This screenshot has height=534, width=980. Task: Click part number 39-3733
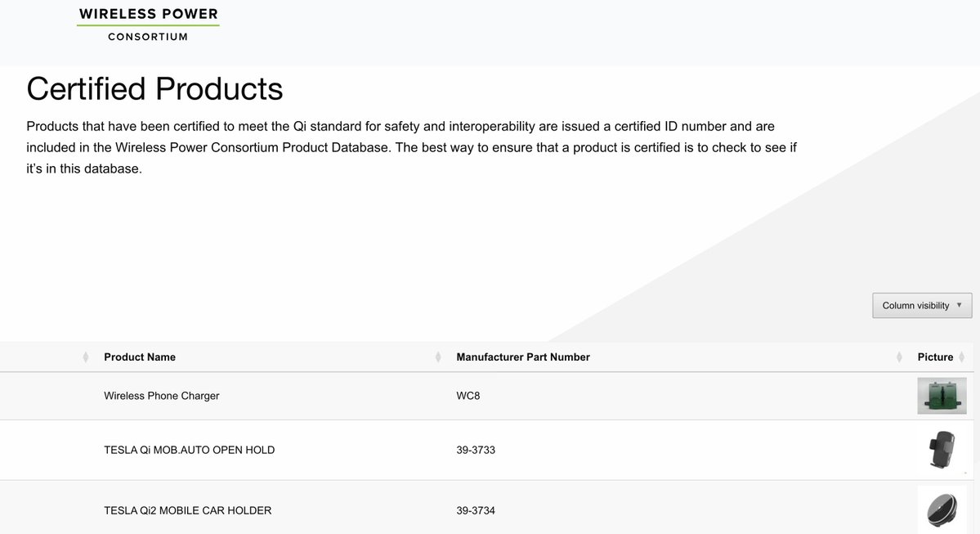pyautogui.click(x=476, y=451)
